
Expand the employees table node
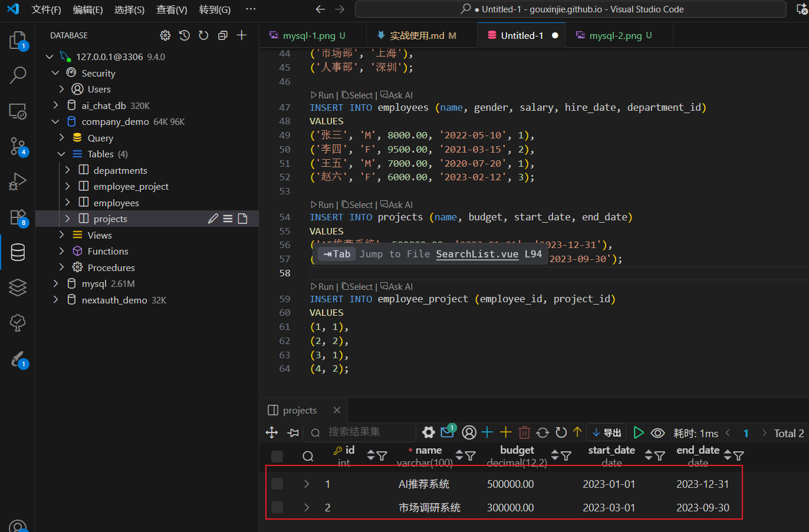67,203
